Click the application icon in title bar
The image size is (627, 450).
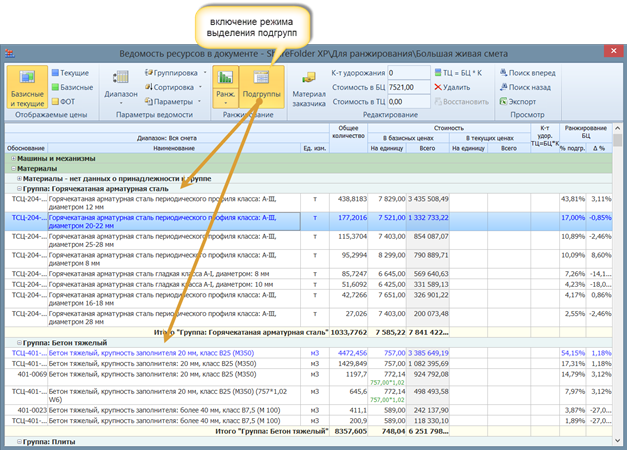(10, 53)
